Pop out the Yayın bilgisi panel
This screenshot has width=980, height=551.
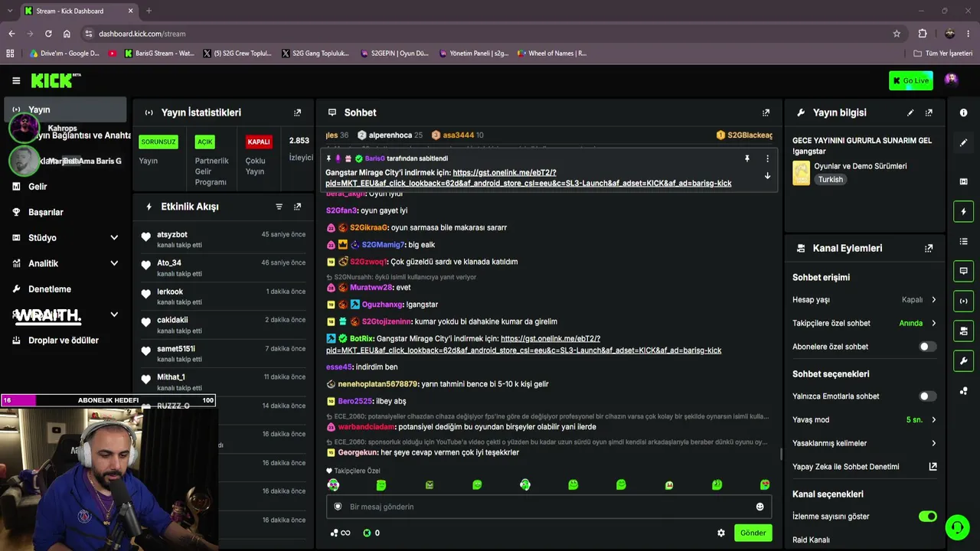pyautogui.click(x=929, y=112)
